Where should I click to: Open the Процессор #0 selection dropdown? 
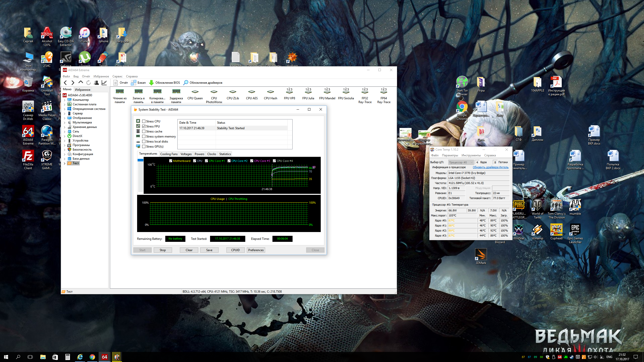tap(461, 162)
